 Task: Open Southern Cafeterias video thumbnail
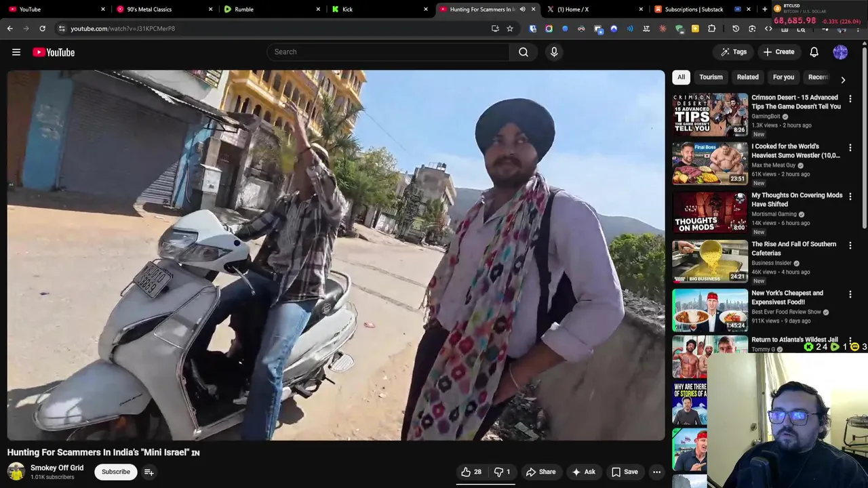pyautogui.click(x=710, y=261)
